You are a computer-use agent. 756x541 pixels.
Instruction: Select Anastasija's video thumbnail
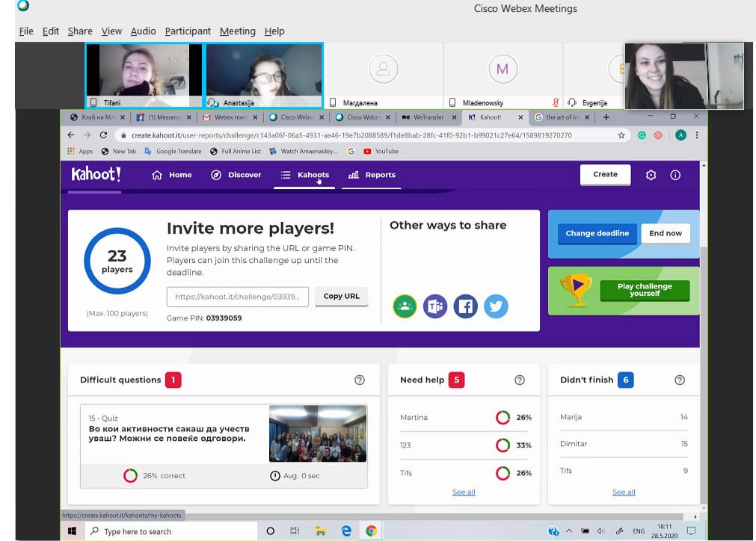[x=264, y=75]
